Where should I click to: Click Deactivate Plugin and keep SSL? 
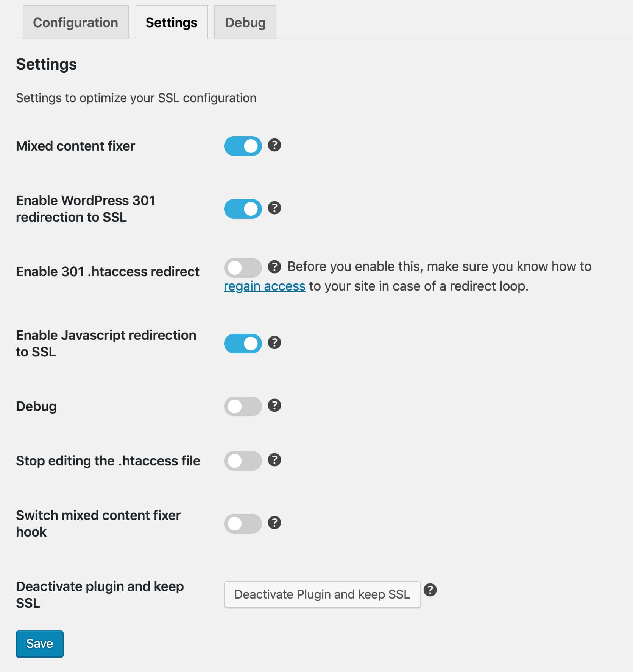pyautogui.click(x=322, y=594)
